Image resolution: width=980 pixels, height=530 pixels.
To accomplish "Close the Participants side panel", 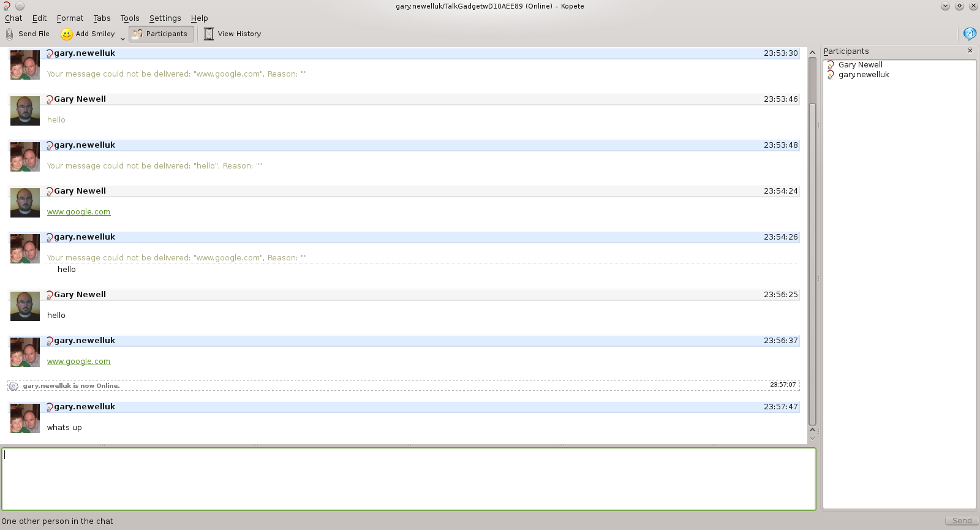I will [x=970, y=51].
